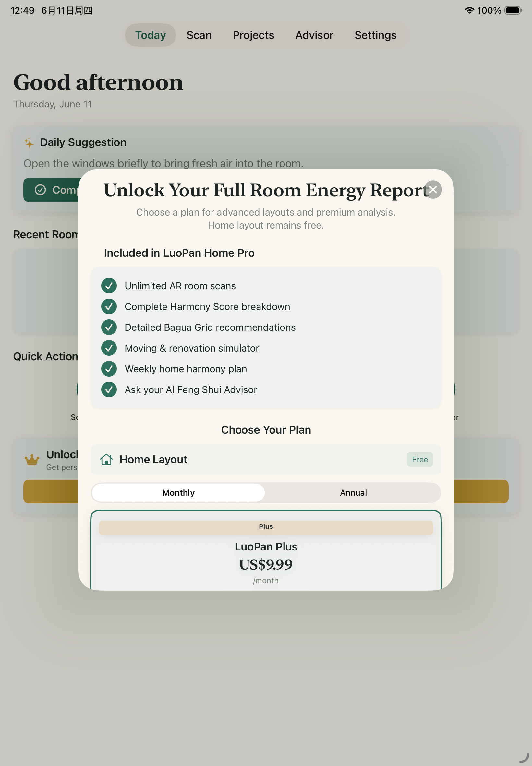Click the Free badge on Home Layout
This screenshot has height=766, width=532.
pyautogui.click(x=420, y=460)
